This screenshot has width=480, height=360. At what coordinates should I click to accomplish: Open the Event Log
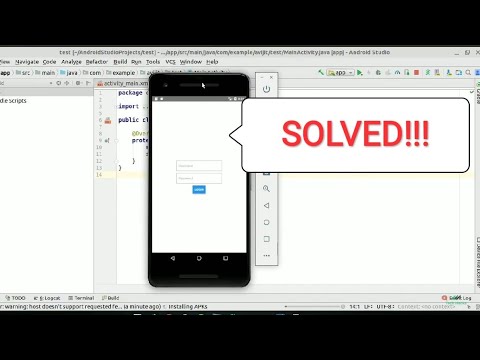pos(457,298)
